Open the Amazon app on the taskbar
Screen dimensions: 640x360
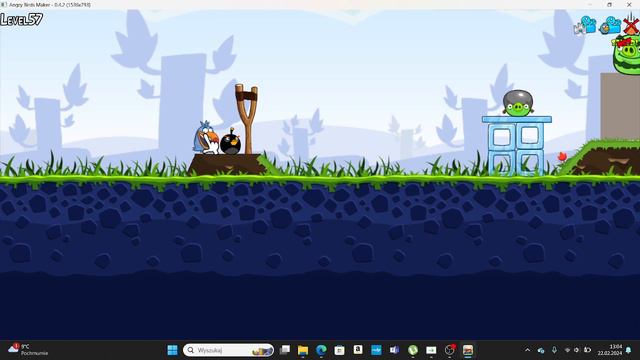(x=358, y=350)
